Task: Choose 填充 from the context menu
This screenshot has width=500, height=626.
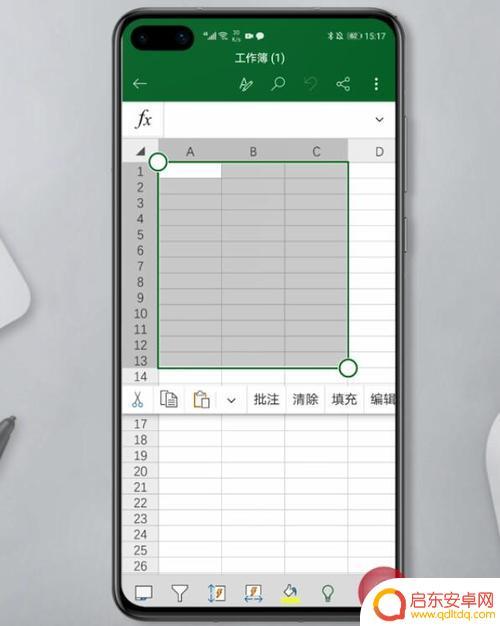Action: pos(344,399)
